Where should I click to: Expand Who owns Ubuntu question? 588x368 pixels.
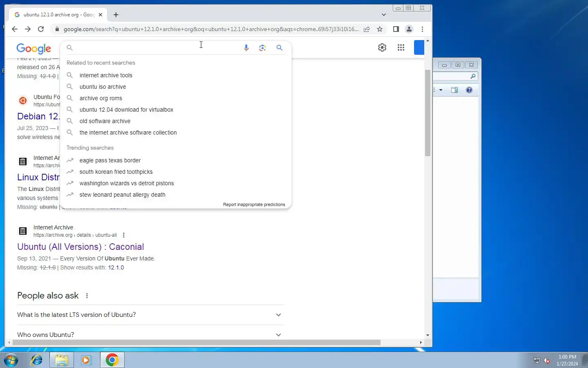click(x=150, y=334)
